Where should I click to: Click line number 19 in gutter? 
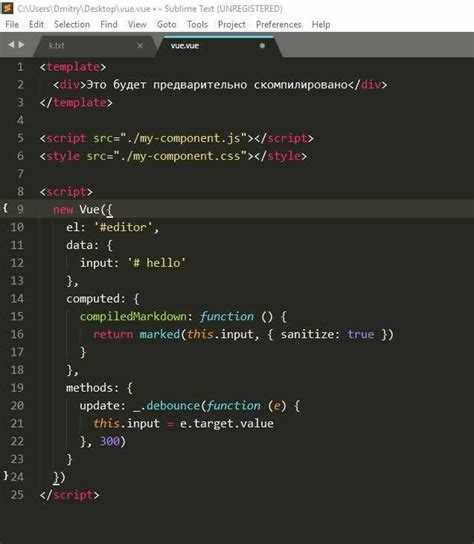(17, 388)
